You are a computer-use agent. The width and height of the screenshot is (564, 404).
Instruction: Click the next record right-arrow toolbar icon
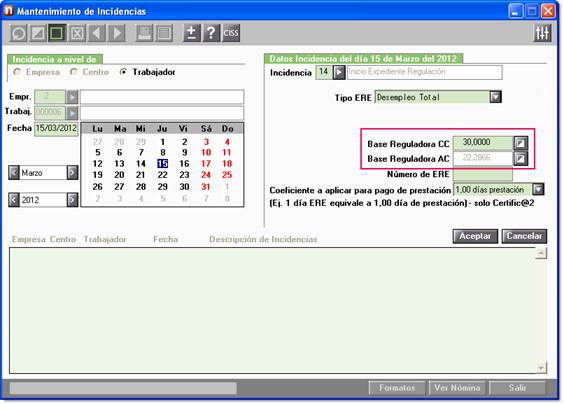[117, 33]
